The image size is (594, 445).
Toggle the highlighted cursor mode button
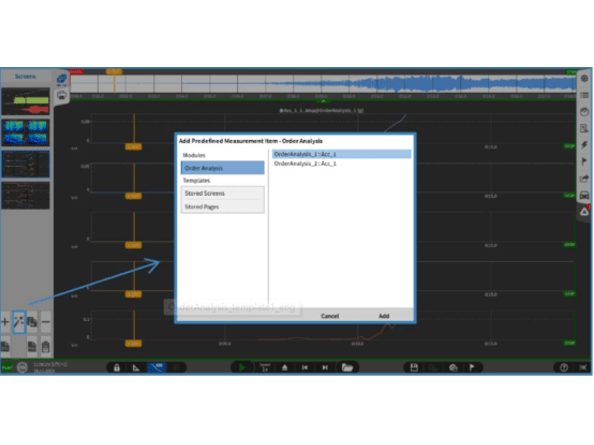[156, 367]
